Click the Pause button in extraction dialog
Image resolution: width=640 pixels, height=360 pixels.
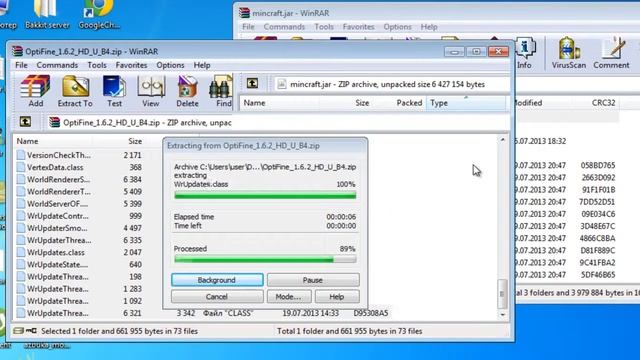pyautogui.click(x=313, y=280)
